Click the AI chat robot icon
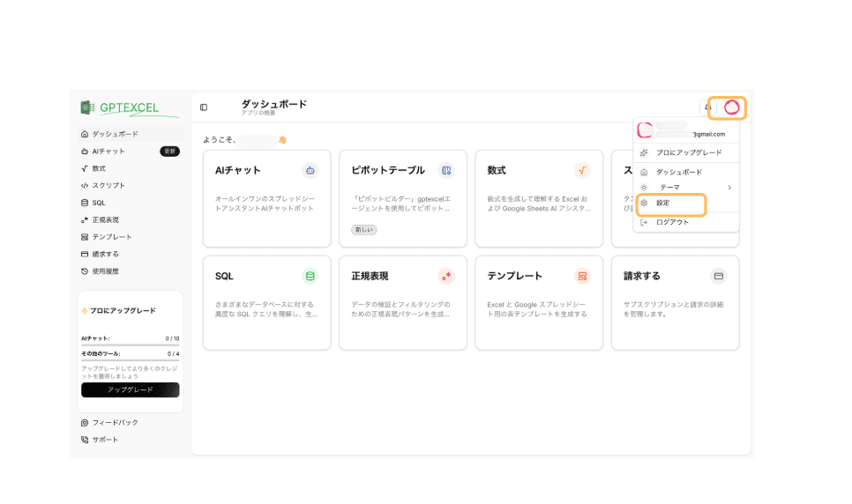 [x=310, y=170]
